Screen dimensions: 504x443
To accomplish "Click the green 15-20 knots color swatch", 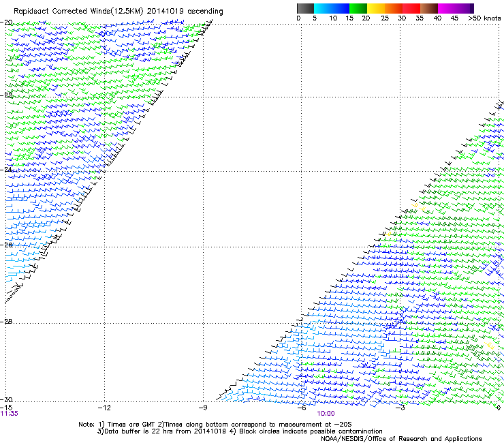I will tap(358, 8).
